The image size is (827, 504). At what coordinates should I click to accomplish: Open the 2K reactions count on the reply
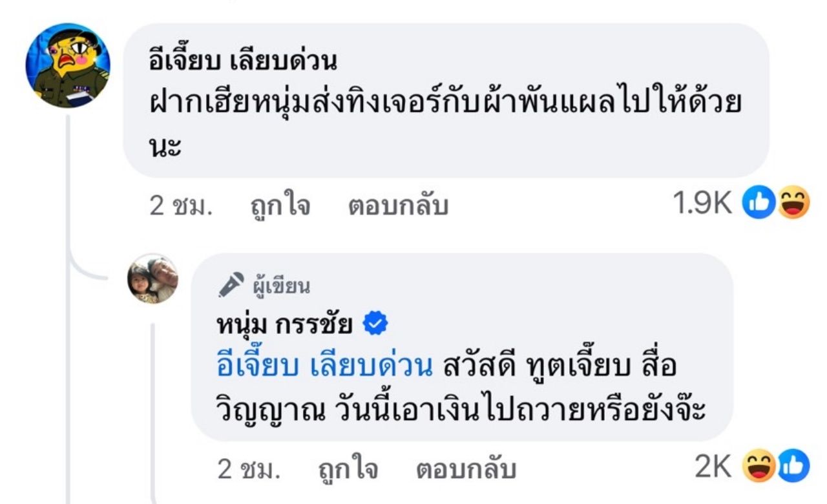pyautogui.click(x=712, y=468)
